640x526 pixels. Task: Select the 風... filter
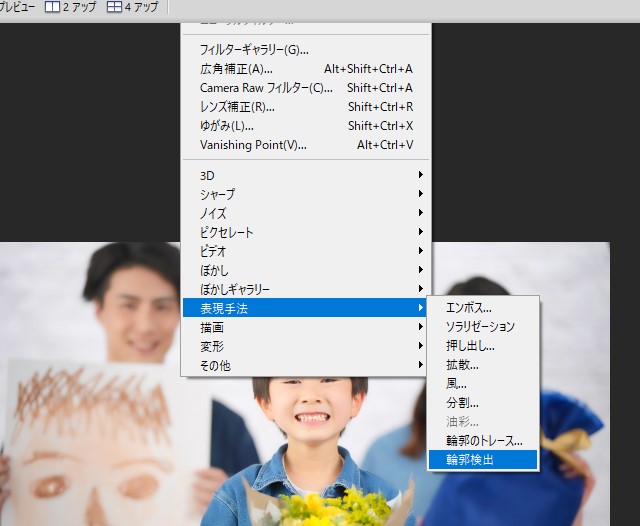[483, 384]
